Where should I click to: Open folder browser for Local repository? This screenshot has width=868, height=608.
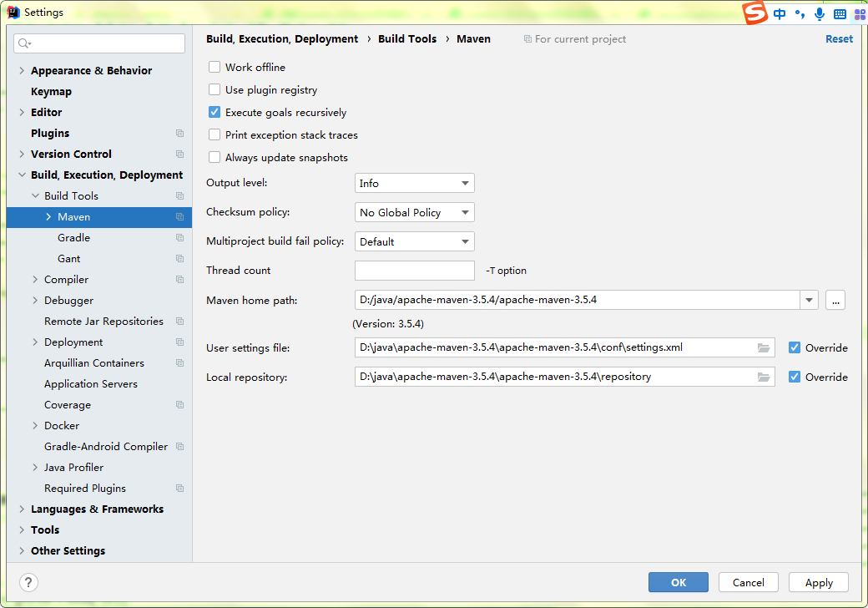tap(764, 377)
